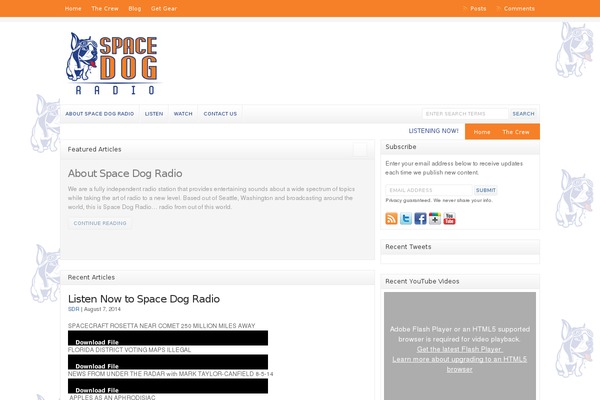This screenshot has width=600, height=400.
Task: Click the slider control in Featured Articles header
Action: click(x=360, y=150)
